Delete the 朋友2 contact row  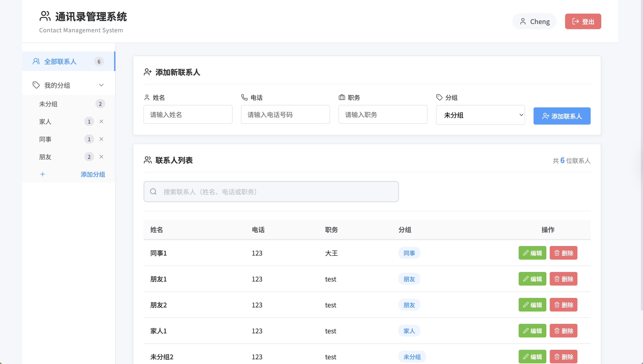point(563,305)
